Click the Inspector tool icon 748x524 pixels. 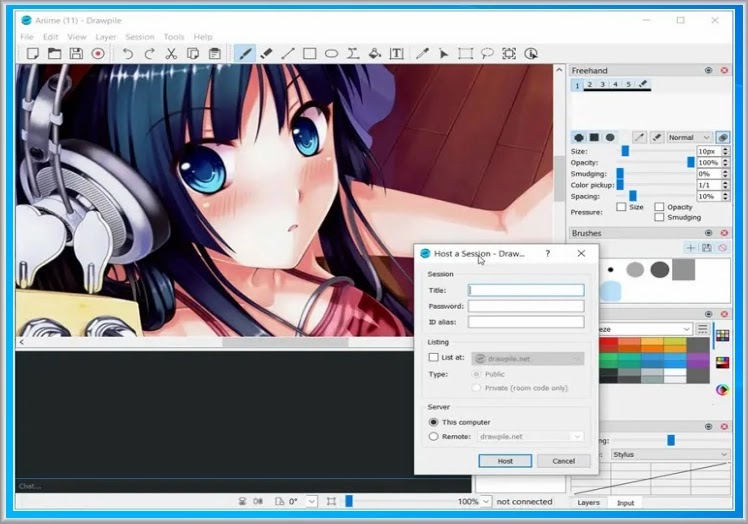531,53
